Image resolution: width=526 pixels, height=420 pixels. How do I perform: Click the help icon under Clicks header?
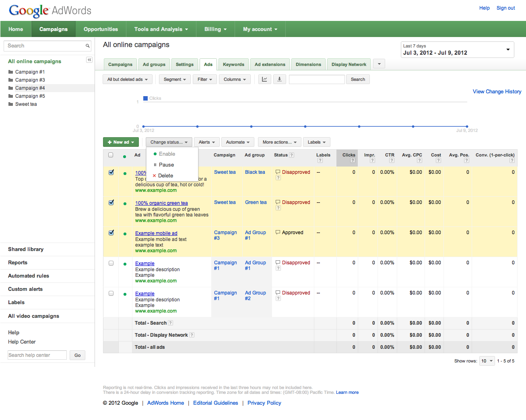pos(353,161)
